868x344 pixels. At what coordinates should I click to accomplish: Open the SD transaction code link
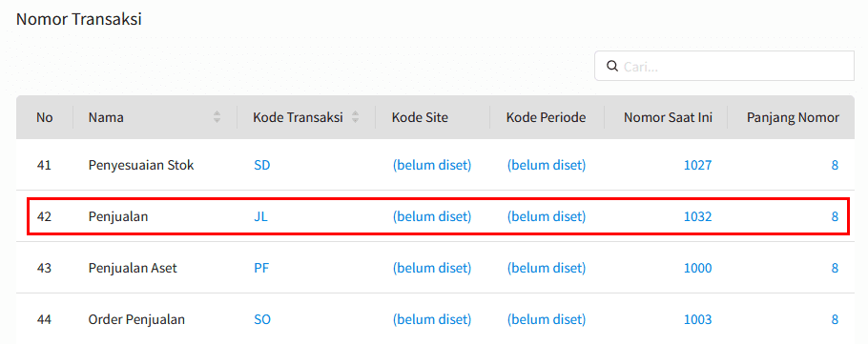[262, 165]
